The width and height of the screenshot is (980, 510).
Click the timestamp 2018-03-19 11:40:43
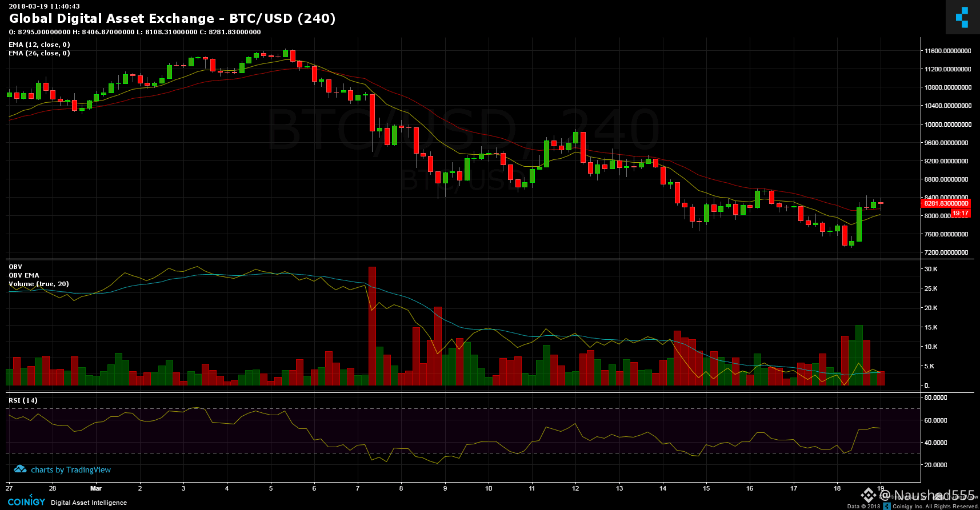pos(44,6)
